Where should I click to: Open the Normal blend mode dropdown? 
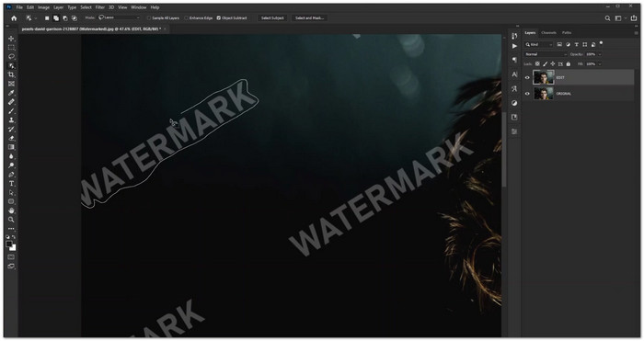coord(546,54)
